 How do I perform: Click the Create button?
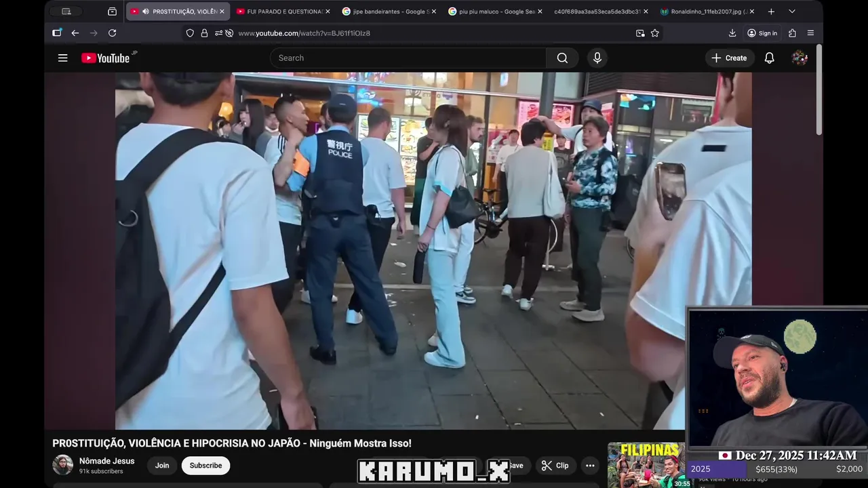click(x=729, y=58)
